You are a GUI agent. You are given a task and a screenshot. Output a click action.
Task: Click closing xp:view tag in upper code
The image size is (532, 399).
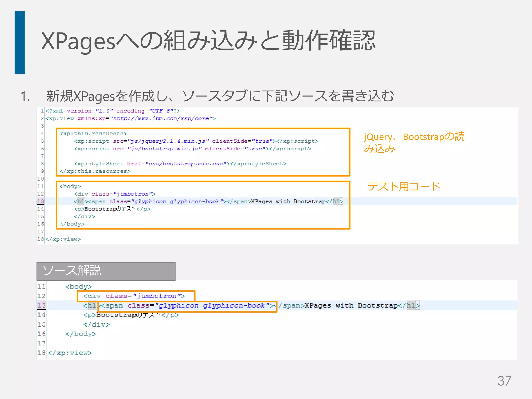63,239
